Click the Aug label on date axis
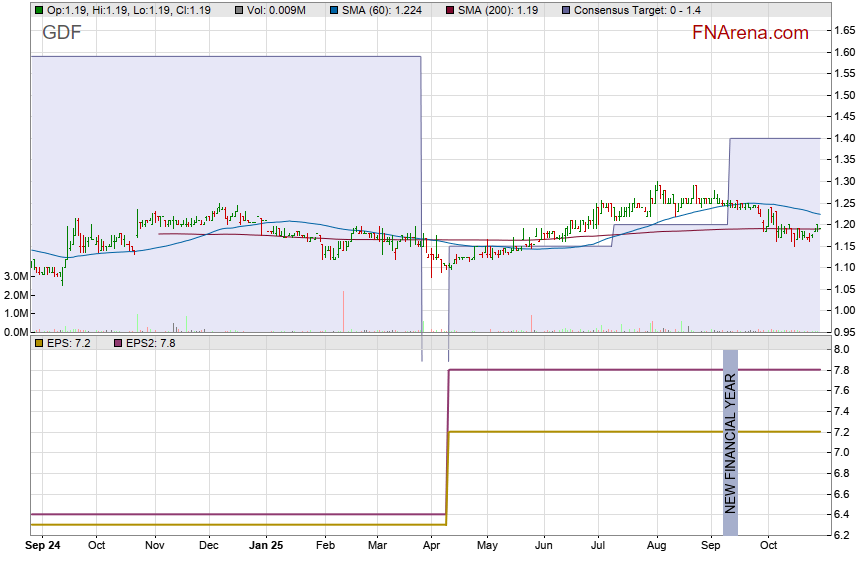859x566 pixels. tap(656, 546)
